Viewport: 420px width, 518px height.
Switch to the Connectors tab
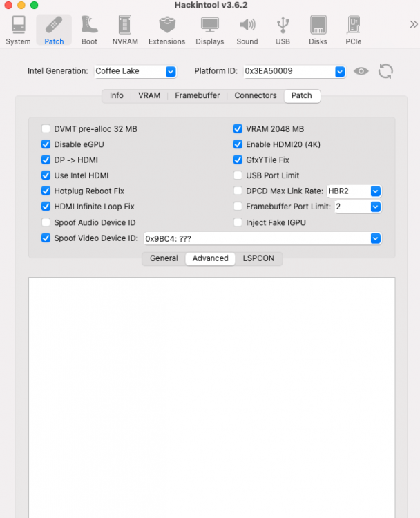[x=256, y=95]
